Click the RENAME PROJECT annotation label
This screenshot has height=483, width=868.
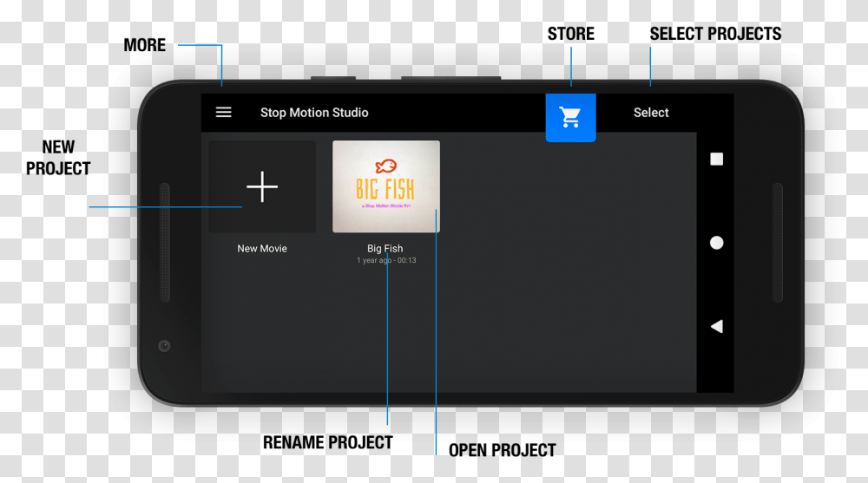pos(327,442)
